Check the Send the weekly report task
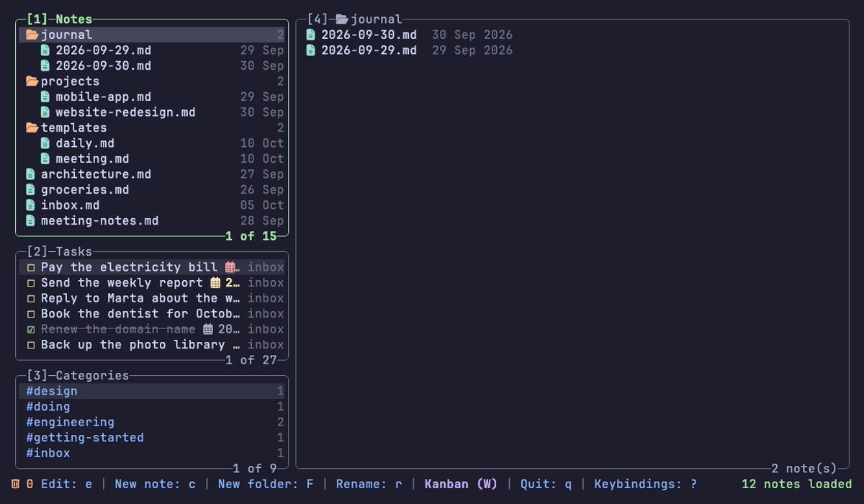The width and height of the screenshot is (864, 504). click(31, 283)
